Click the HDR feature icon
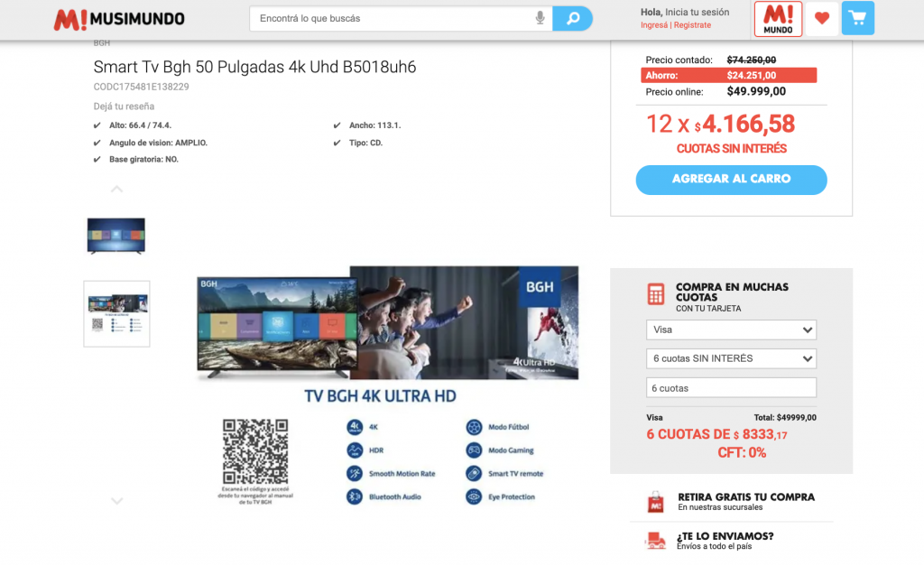 tap(354, 450)
